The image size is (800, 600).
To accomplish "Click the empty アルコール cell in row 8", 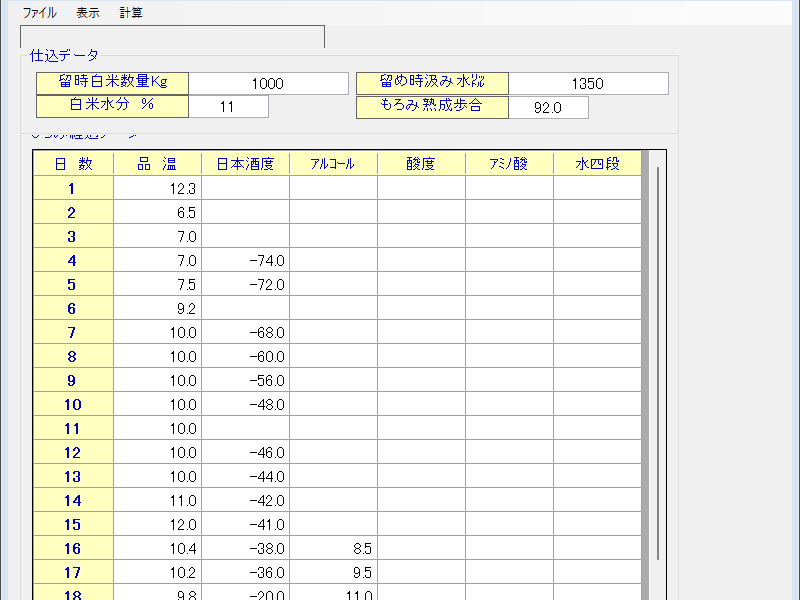I will tap(333, 356).
